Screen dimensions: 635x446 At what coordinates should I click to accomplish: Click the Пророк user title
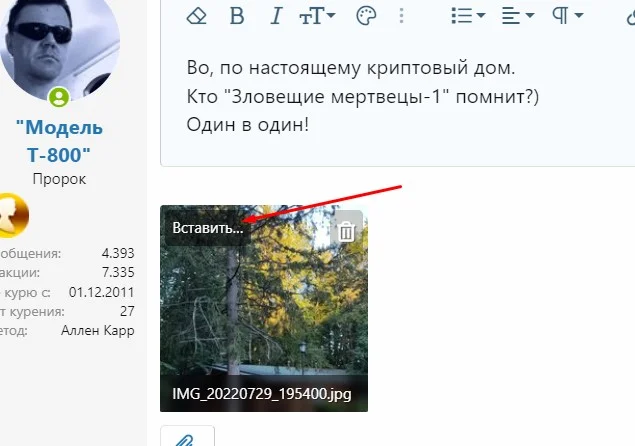tap(59, 179)
